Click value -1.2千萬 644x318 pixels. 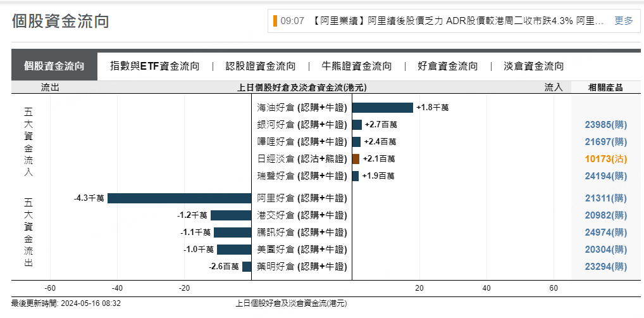click(x=192, y=215)
